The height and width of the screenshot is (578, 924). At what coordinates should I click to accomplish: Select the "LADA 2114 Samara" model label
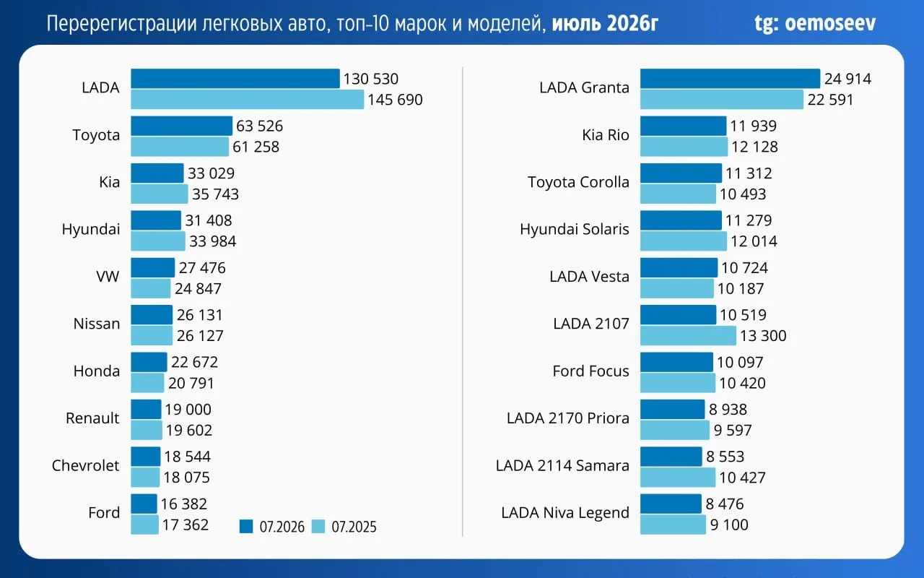[x=563, y=465]
